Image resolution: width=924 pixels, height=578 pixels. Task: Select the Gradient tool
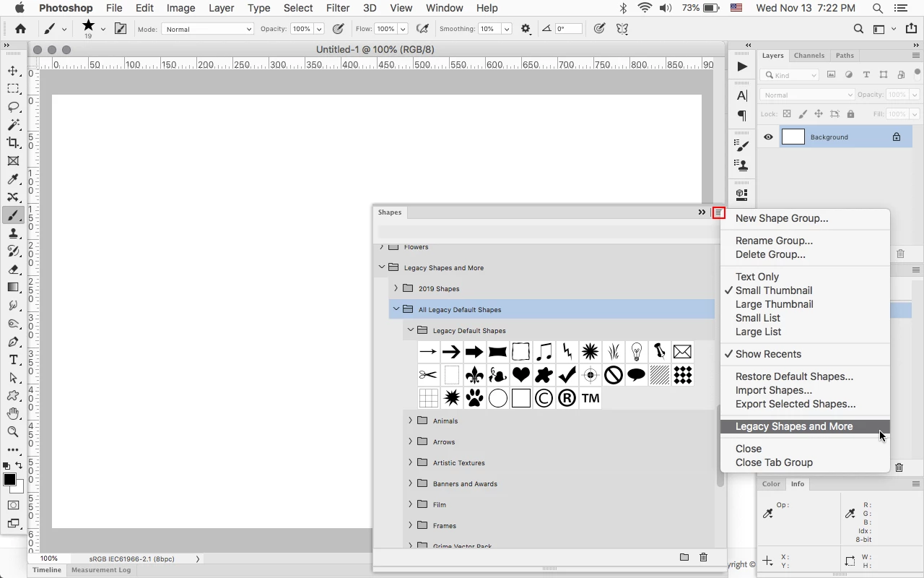(x=13, y=288)
